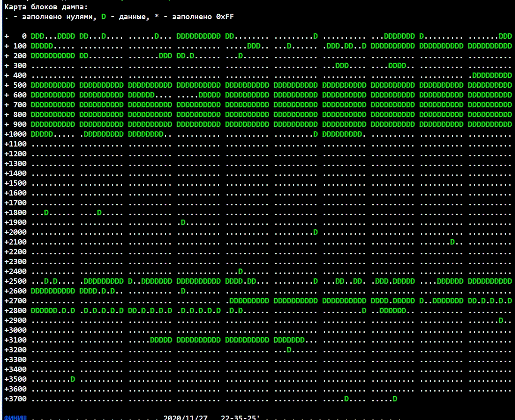515x420 pixels.
Task: Click the '0xFF' text in the legend
Action: coord(225,17)
